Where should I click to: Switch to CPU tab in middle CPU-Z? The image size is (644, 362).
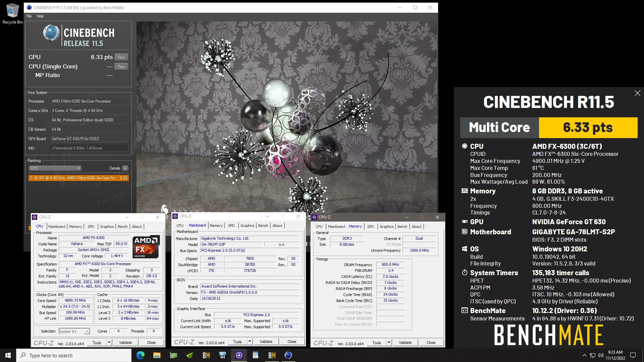point(180,226)
